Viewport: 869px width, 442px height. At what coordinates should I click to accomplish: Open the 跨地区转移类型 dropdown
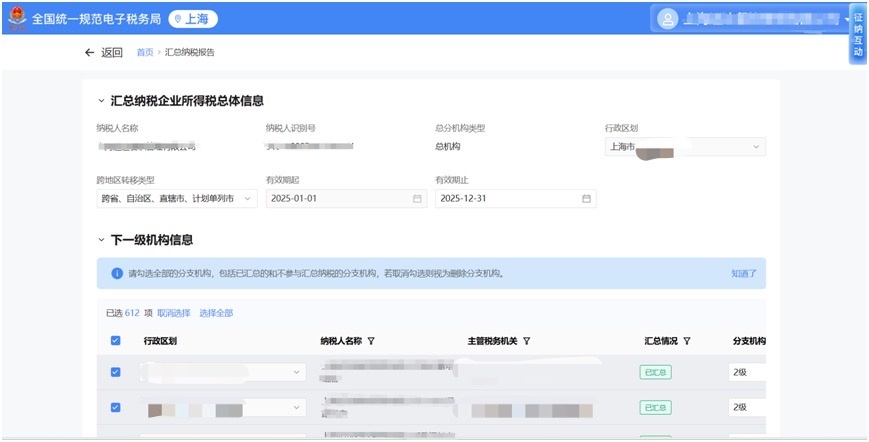[x=176, y=199]
